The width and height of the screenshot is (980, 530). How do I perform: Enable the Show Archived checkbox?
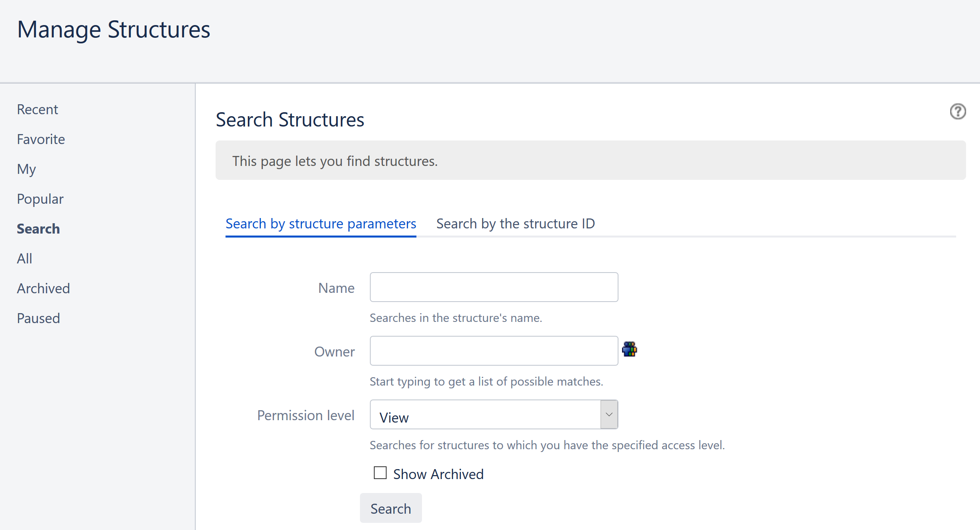coord(380,473)
